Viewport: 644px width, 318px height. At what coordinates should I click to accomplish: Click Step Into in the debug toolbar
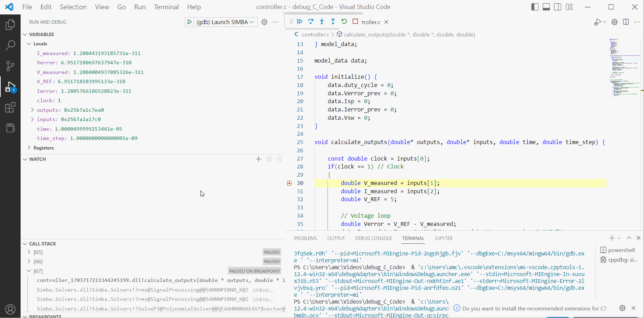[322, 22]
